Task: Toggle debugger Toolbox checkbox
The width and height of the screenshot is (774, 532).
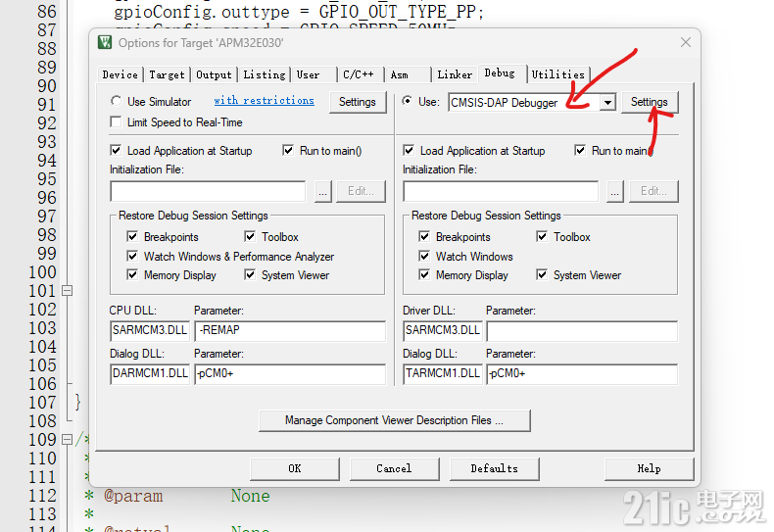Action: point(542,237)
